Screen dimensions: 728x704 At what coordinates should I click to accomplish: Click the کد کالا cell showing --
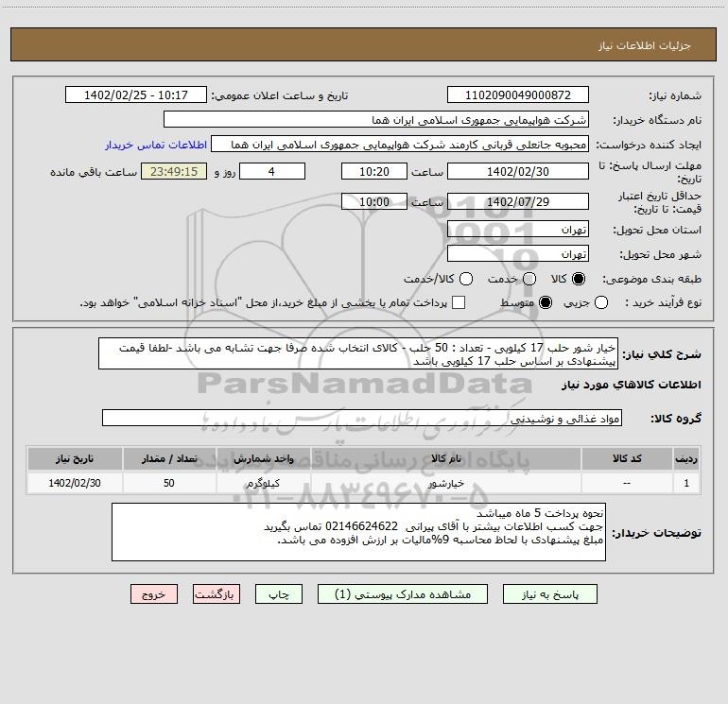click(627, 483)
